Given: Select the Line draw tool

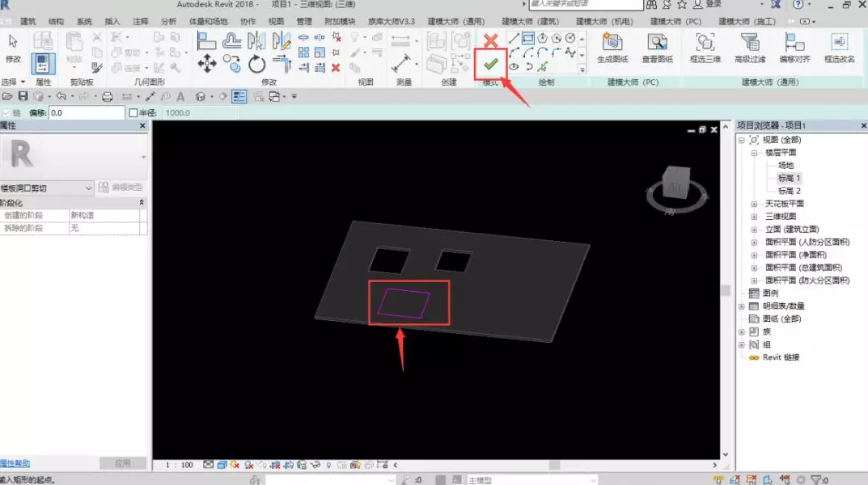Looking at the screenshot, I should tap(514, 38).
